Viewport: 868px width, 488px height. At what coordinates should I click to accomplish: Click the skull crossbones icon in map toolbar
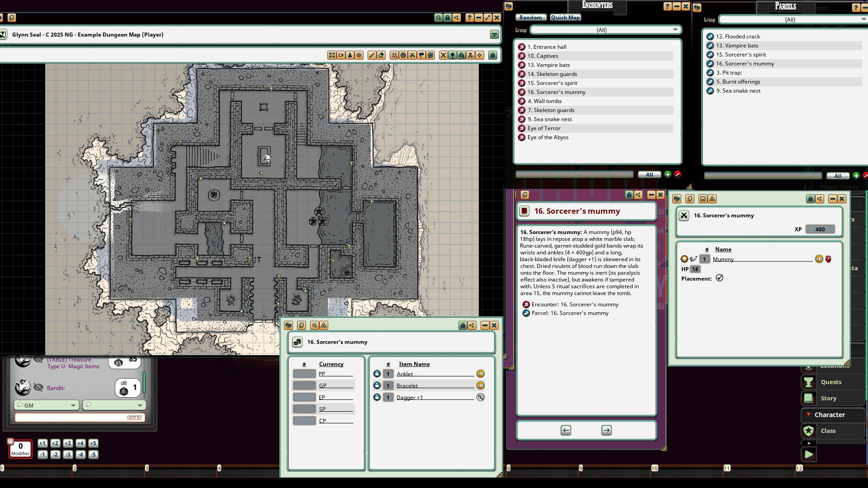(x=443, y=55)
